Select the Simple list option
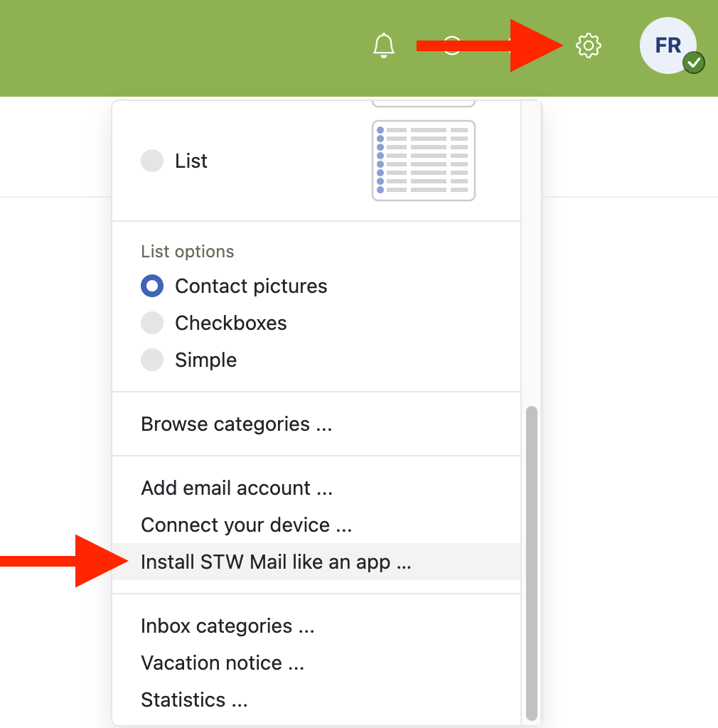 coord(152,360)
